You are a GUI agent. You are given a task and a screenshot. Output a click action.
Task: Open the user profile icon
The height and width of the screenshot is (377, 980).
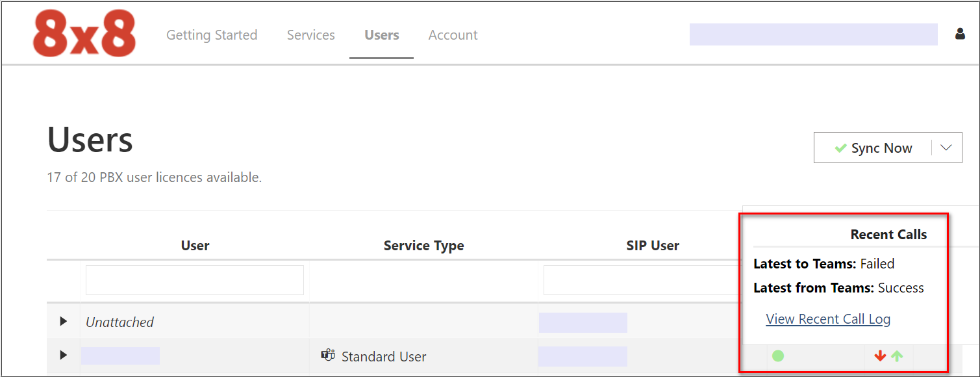pyautogui.click(x=960, y=34)
